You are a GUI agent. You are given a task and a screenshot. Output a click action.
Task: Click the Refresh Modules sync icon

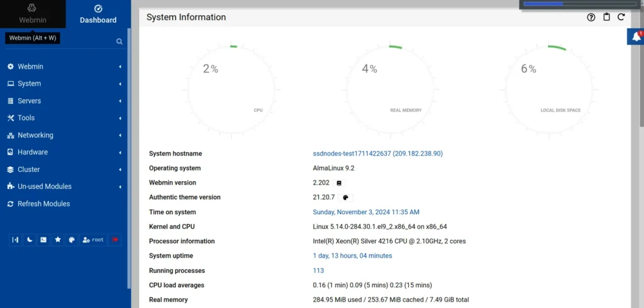point(11,204)
